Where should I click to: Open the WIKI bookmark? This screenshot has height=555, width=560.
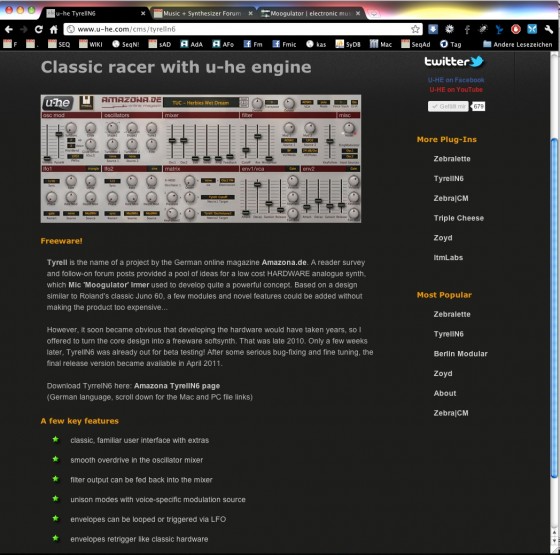click(91, 44)
